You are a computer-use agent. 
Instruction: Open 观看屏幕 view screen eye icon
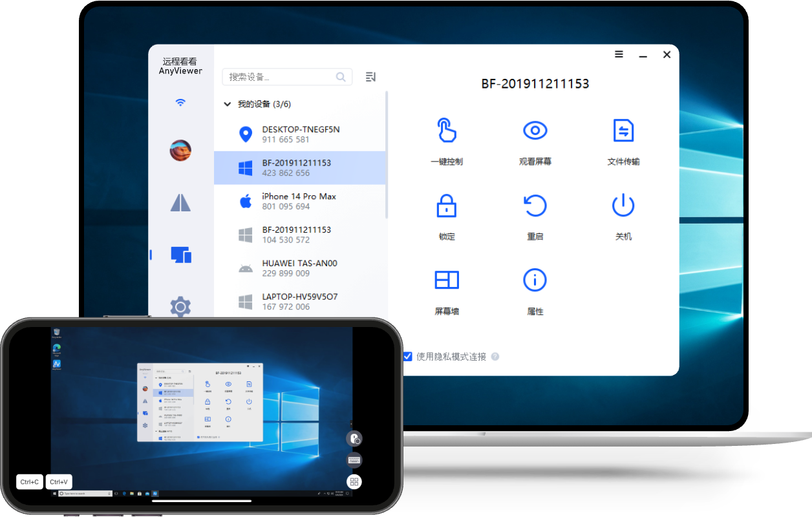(535, 131)
